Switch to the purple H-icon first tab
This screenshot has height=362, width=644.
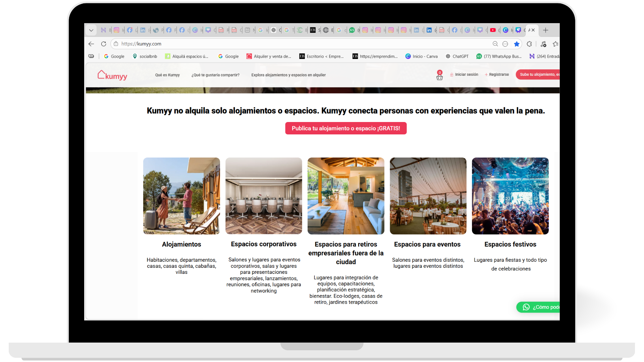pos(103,30)
